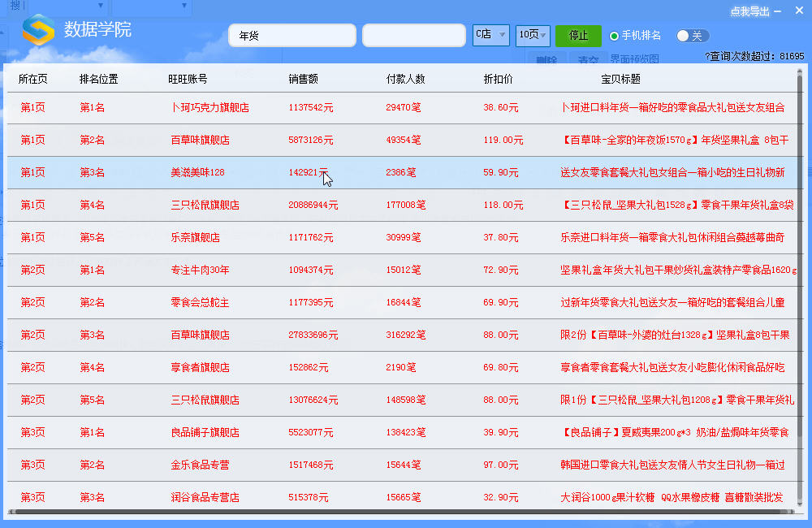Viewport: 812px width, 528px height.
Task: Select the 润谷食品专营店 account cell
Action: click(205, 497)
